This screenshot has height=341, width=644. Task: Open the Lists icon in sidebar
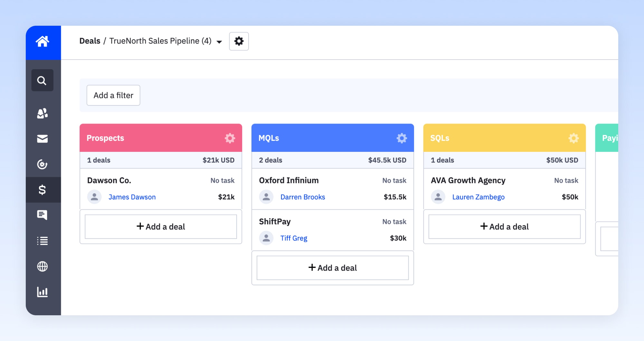coord(42,241)
